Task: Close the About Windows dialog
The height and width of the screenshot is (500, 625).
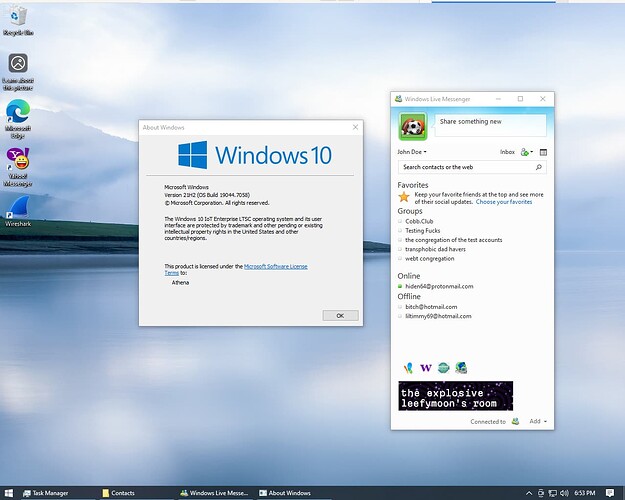Action: click(355, 127)
